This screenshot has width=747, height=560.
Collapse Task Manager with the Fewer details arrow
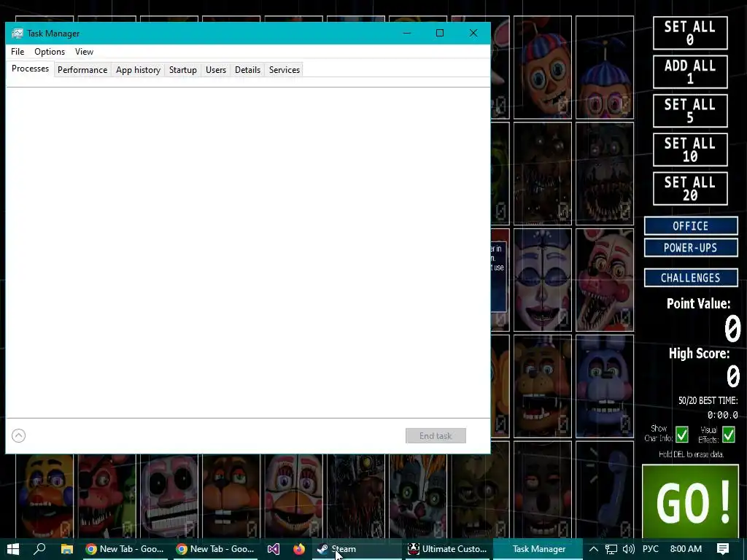(18, 436)
